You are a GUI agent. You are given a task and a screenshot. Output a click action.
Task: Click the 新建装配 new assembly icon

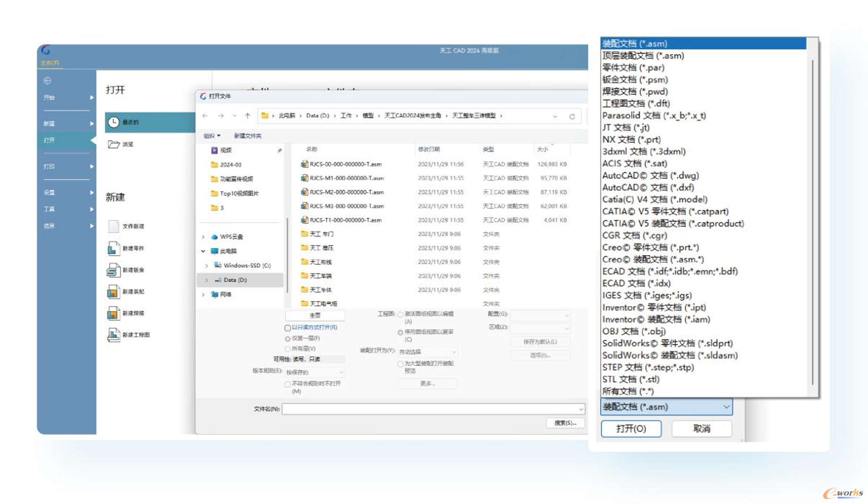coord(113,292)
